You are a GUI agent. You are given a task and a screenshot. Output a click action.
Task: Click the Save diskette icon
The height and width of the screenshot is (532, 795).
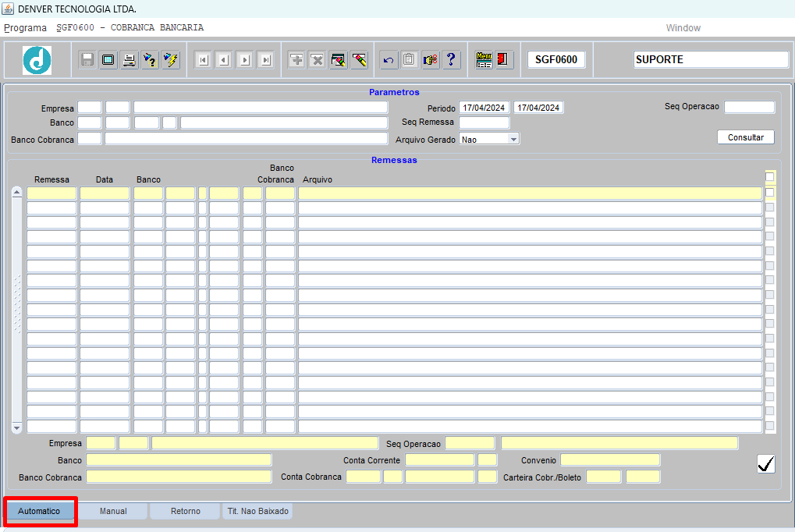coord(87,60)
